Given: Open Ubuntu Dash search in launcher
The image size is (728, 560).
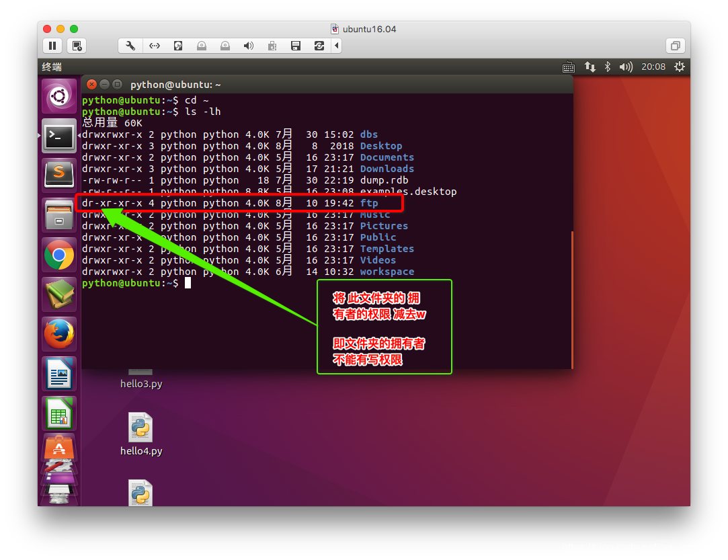Looking at the screenshot, I should point(59,97).
